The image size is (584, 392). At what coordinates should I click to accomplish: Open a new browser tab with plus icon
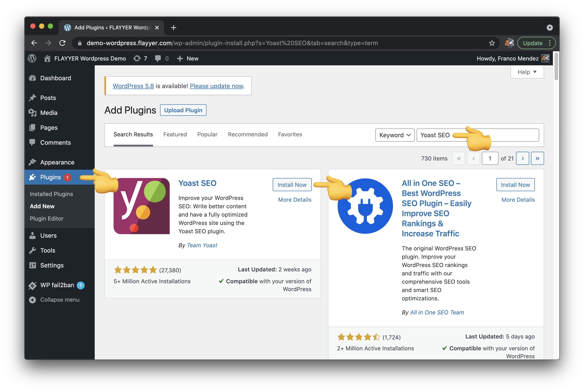point(173,27)
